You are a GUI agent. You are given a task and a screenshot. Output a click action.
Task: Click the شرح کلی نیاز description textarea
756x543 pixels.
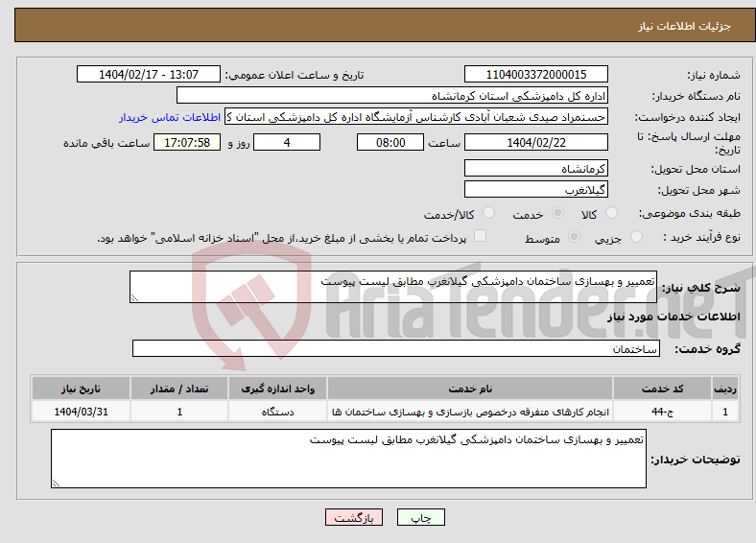click(393, 287)
